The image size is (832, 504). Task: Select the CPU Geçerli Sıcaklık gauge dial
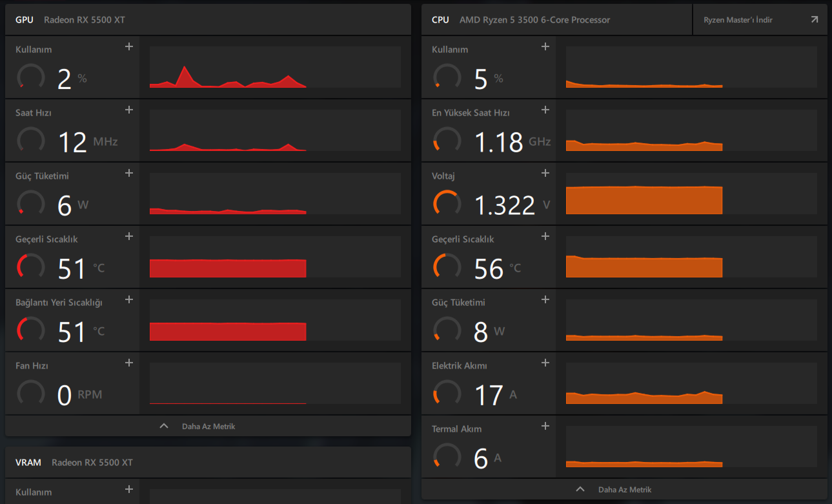tap(447, 267)
